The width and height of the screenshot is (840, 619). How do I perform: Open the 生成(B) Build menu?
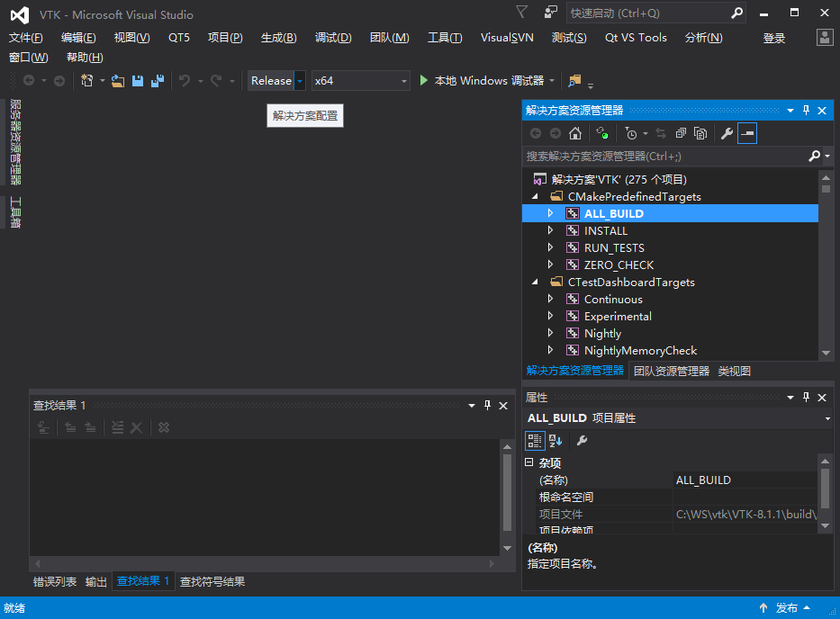(278, 38)
